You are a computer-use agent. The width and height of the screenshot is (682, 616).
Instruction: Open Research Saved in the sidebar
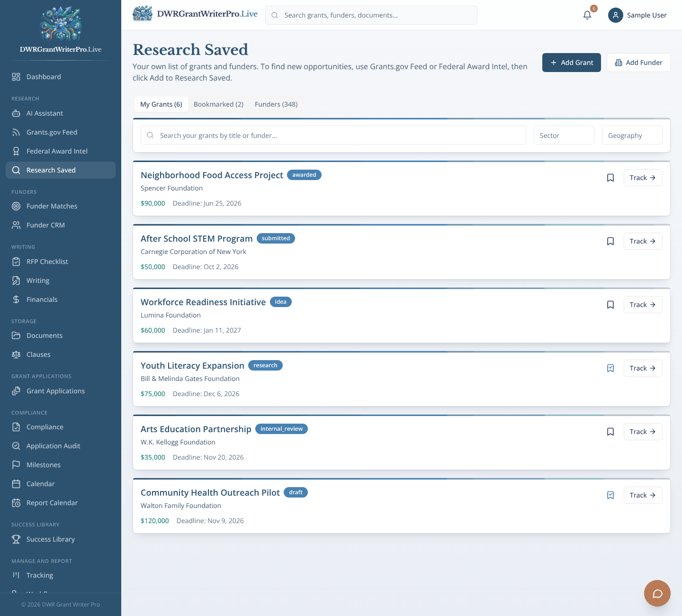tap(61, 170)
